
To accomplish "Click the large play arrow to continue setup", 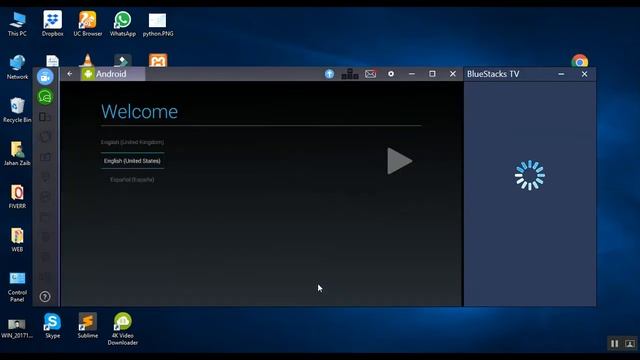I will (399, 161).
